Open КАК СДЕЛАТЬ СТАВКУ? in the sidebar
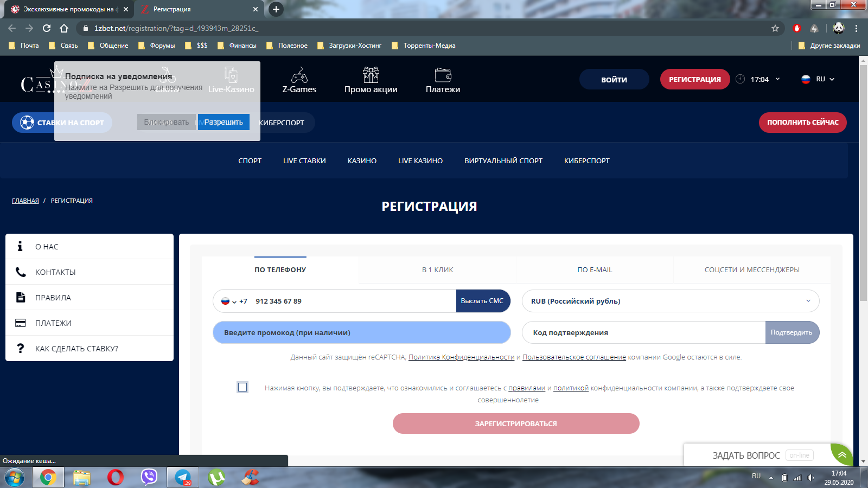This screenshot has height=488, width=868. click(90, 349)
